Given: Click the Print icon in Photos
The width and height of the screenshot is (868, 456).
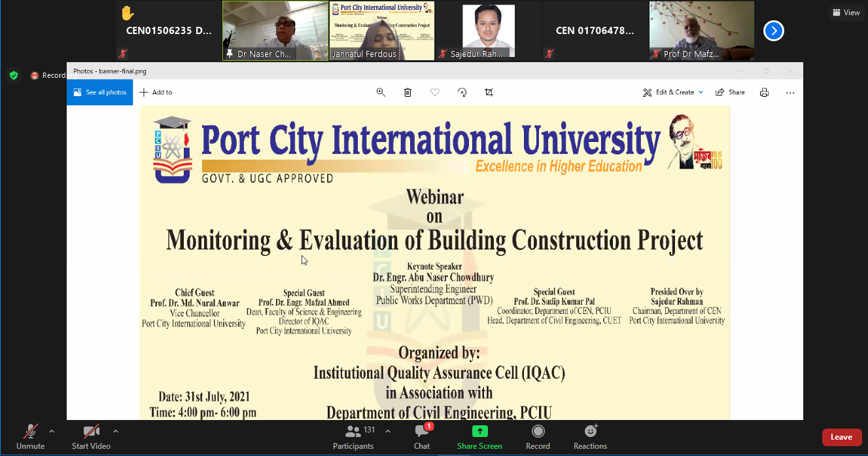Looking at the screenshot, I should coord(764,92).
